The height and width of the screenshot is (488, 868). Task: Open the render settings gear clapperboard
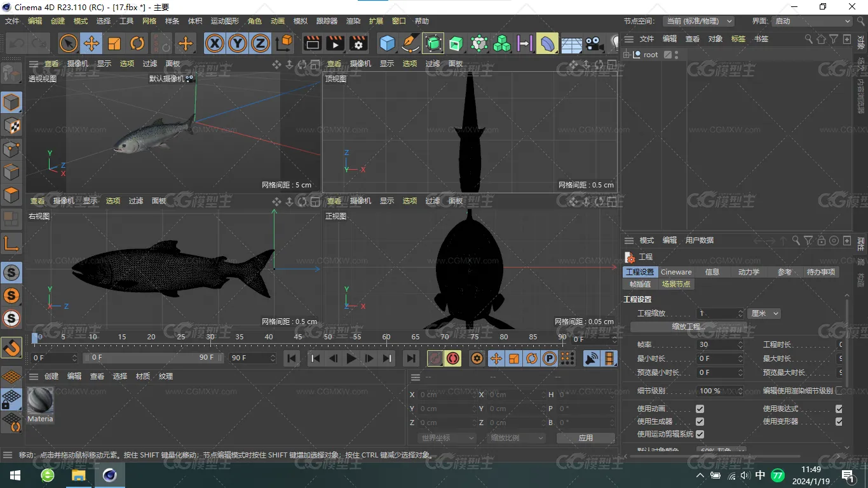[358, 43]
